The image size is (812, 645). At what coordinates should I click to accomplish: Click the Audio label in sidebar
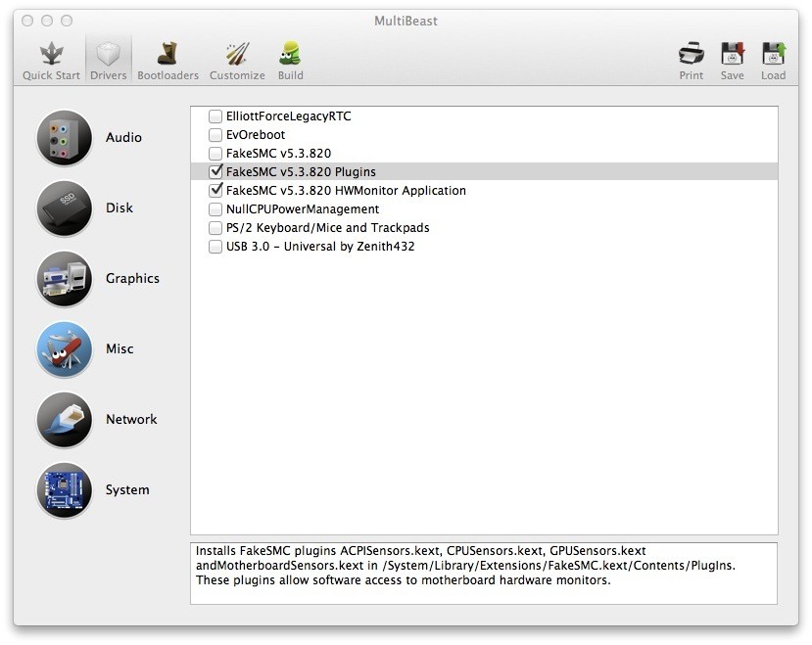point(123,138)
